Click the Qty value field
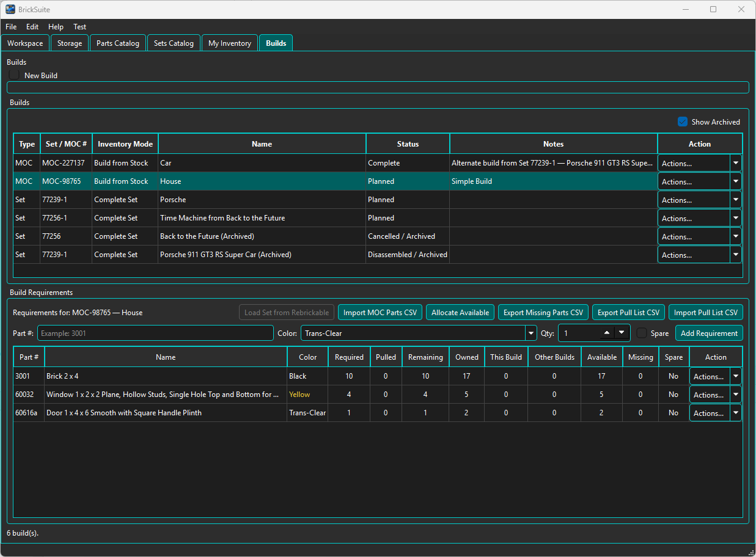The width and height of the screenshot is (756, 557). (x=578, y=333)
